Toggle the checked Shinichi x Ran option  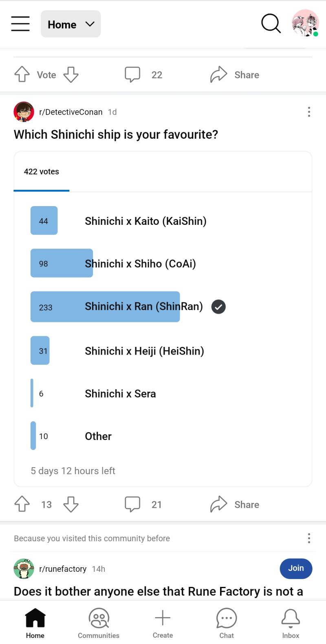(x=144, y=306)
